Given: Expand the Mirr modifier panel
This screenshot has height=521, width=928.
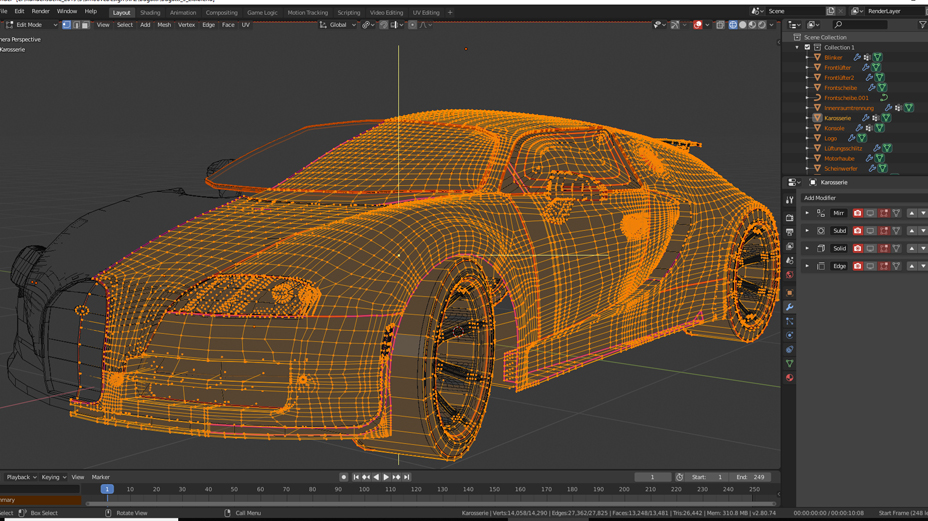Looking at the screenshot, I should point(807,213).
